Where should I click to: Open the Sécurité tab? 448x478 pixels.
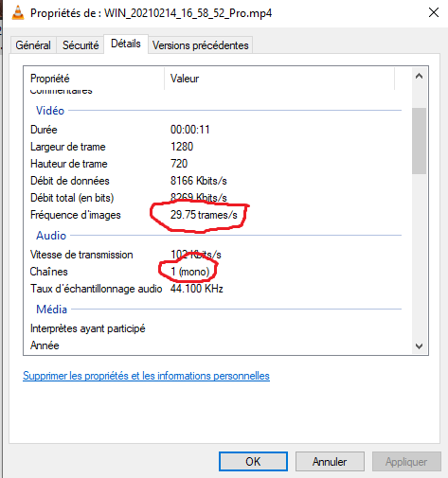tap(81, 45)
